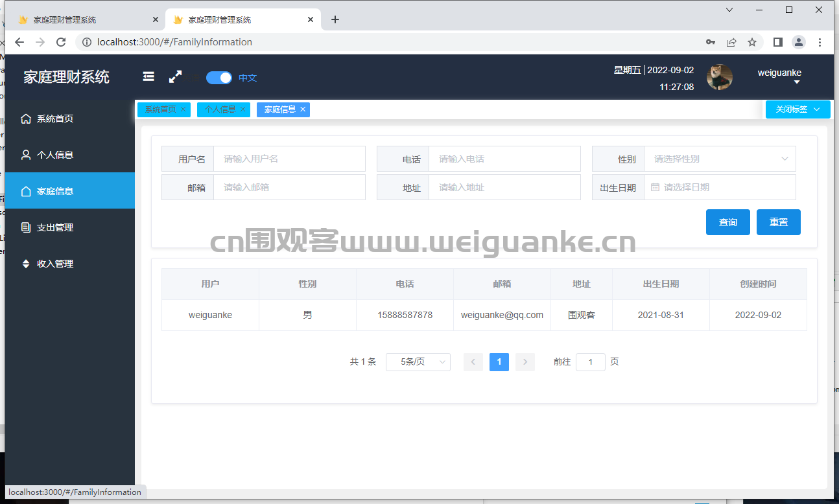
Task: Open the 请选择性别 gender dropdown
Action: pos(720,159)
